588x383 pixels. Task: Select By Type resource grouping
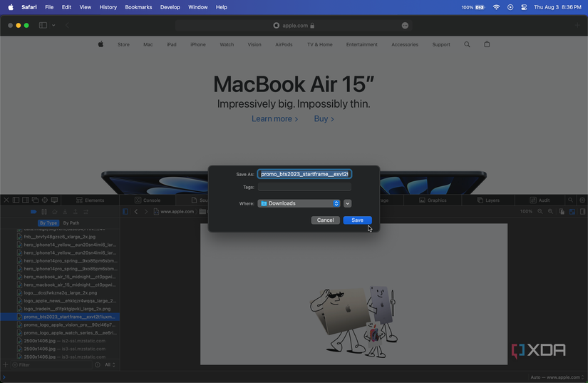[x=48, y=223]
